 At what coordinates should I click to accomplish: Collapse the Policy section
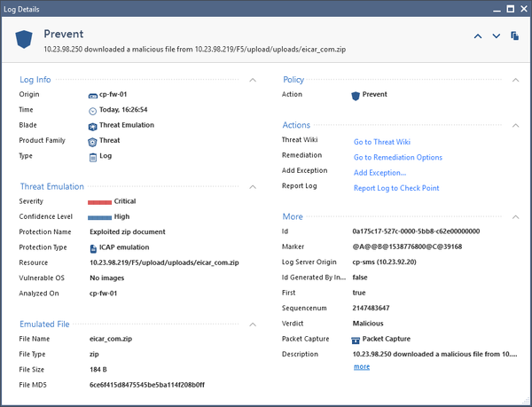(516, 80)
